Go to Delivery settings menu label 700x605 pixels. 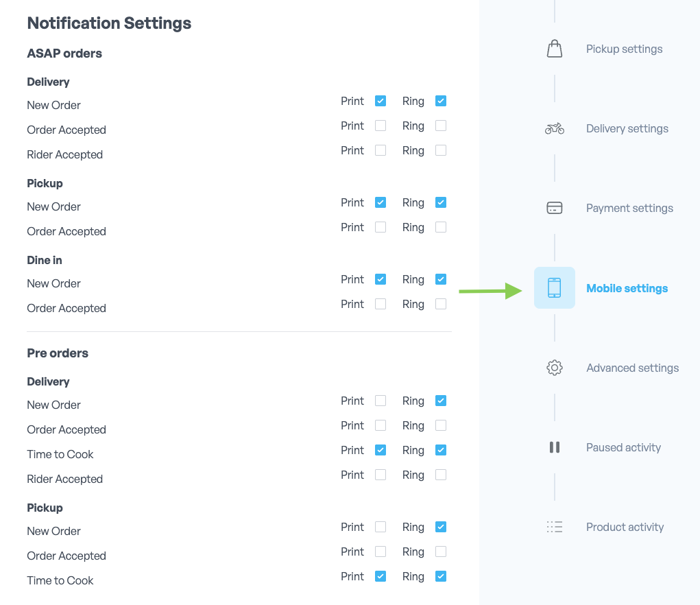pos(627,128)
